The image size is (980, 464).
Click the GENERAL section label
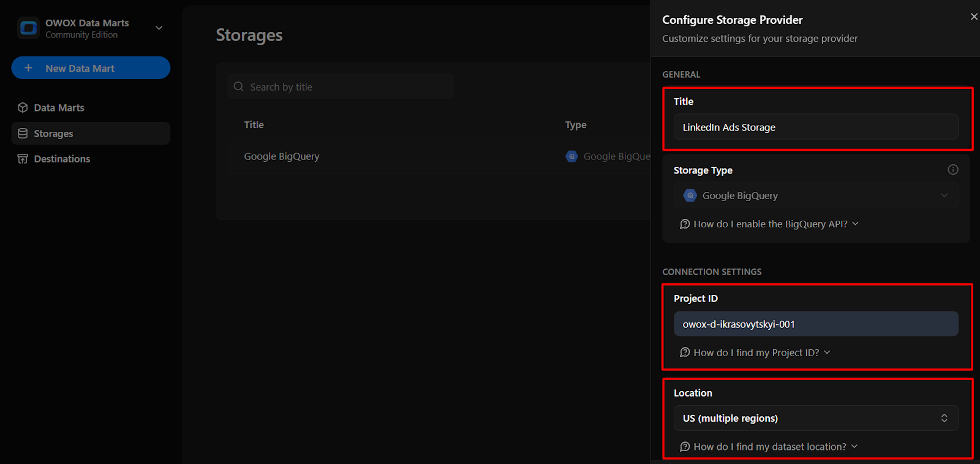681,74
